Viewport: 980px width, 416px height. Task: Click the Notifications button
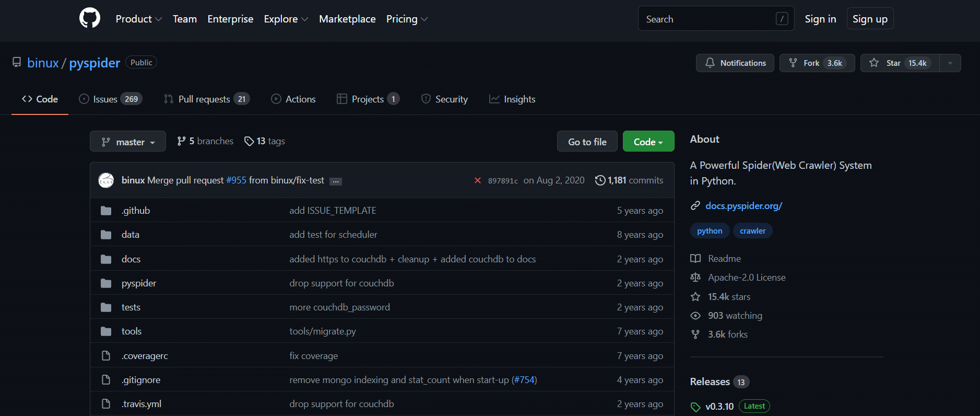point(735,63)
